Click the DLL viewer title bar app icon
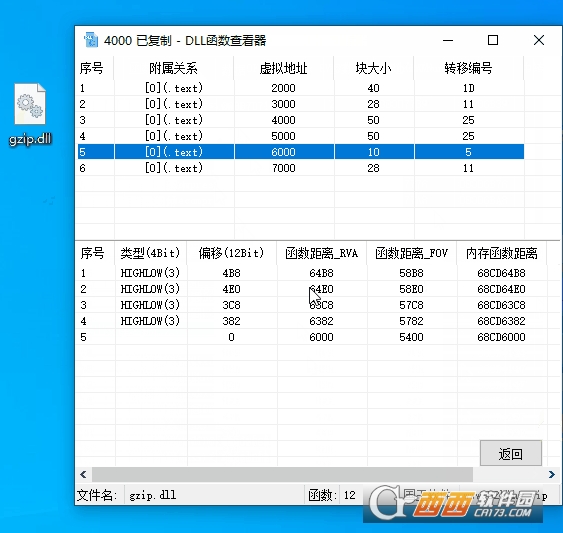 (90, 40)
